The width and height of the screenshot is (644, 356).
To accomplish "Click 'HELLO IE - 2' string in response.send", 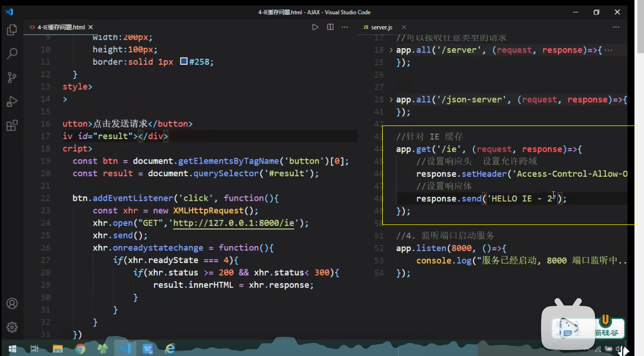I will click(522, 198).
